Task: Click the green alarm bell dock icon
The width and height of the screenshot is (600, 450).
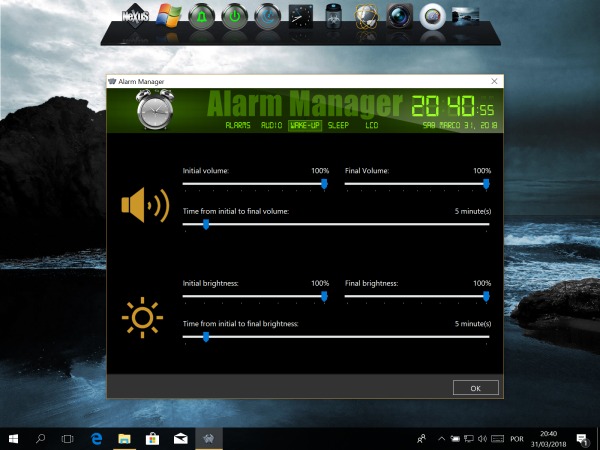Action: point(203,16)
